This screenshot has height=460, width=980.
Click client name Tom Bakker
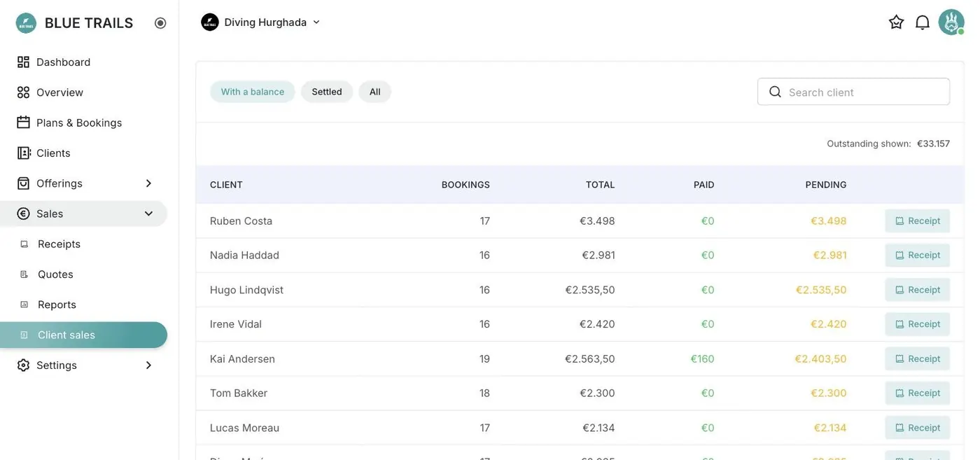click(239, 393)
